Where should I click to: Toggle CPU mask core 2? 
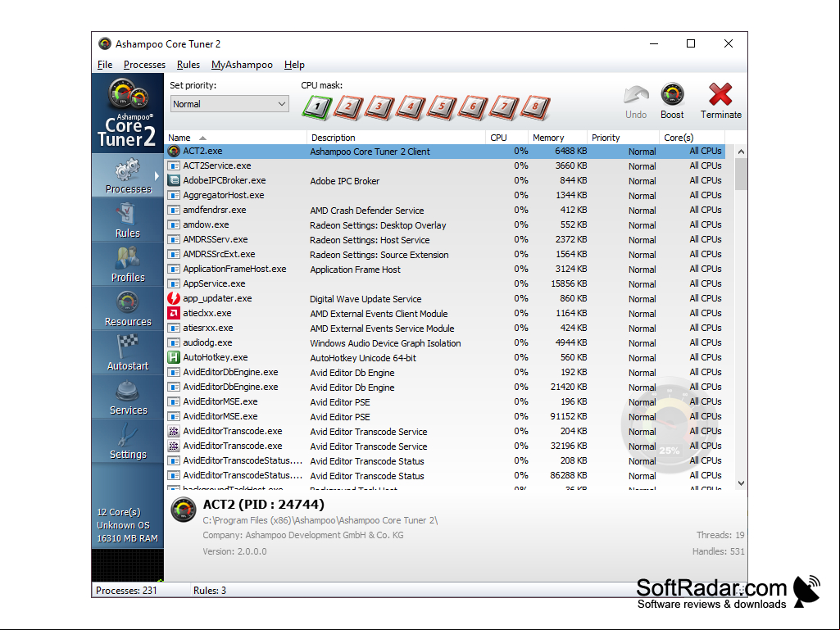348,107
